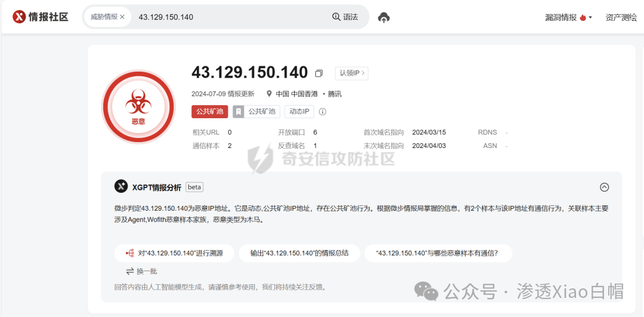This screenshot has width=644, height=317.
Task: Click the malware samples communication question
Action: 437,253
